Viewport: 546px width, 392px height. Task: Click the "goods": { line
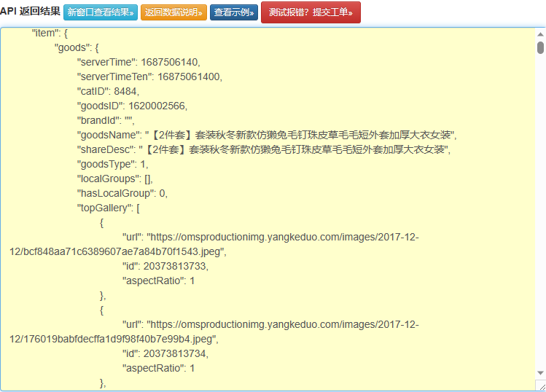[x=77, y=47]
